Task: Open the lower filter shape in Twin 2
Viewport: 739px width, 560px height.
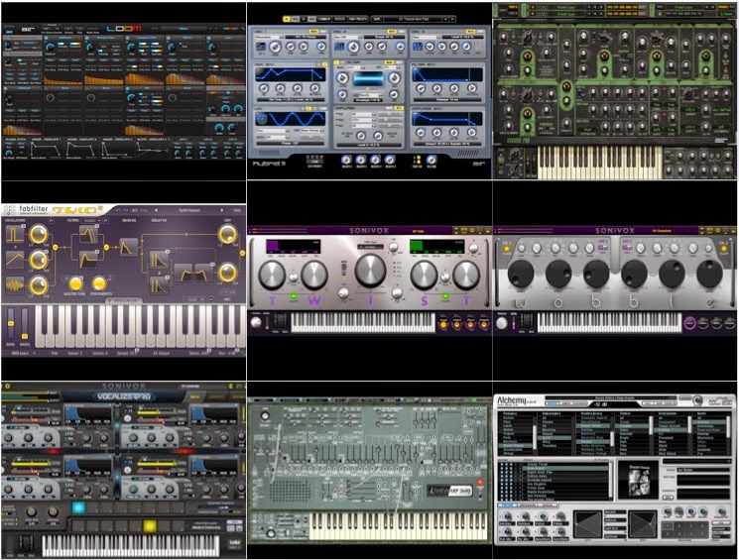Action: [x=88, y=260]
